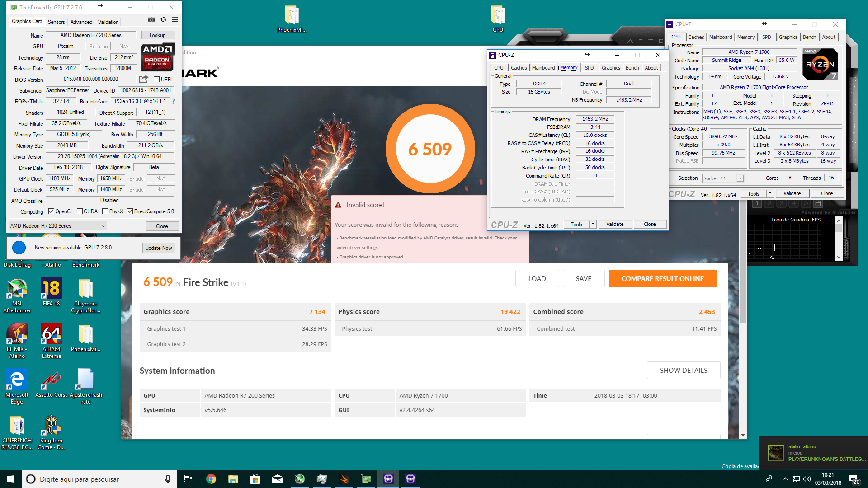The width and height of the screenshot is (868, 488).
Task: Toggle the PhysX checkbox
Action: point(105,211)
